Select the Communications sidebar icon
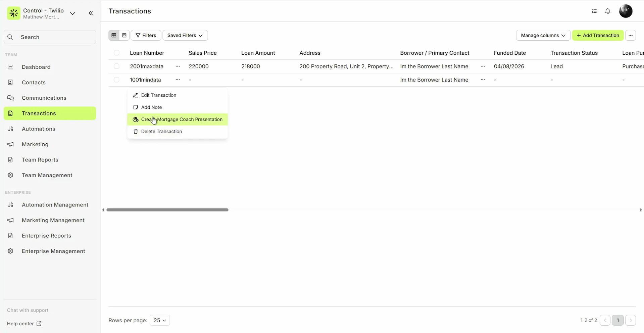The image size is (644, 333). [x=10, y=98]
